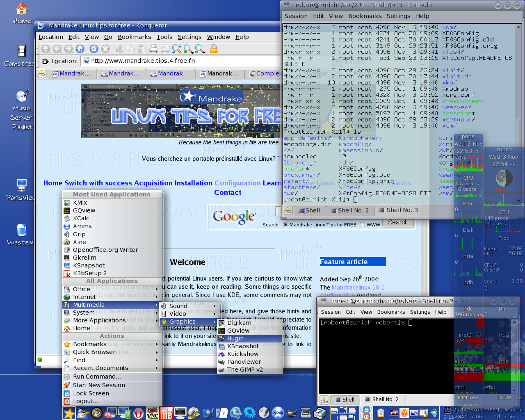Image resolution: width=525 pixels, height=420 pixels.
Task: Follow the Contact link on the webpage
Action: click(x=228, y=192)
